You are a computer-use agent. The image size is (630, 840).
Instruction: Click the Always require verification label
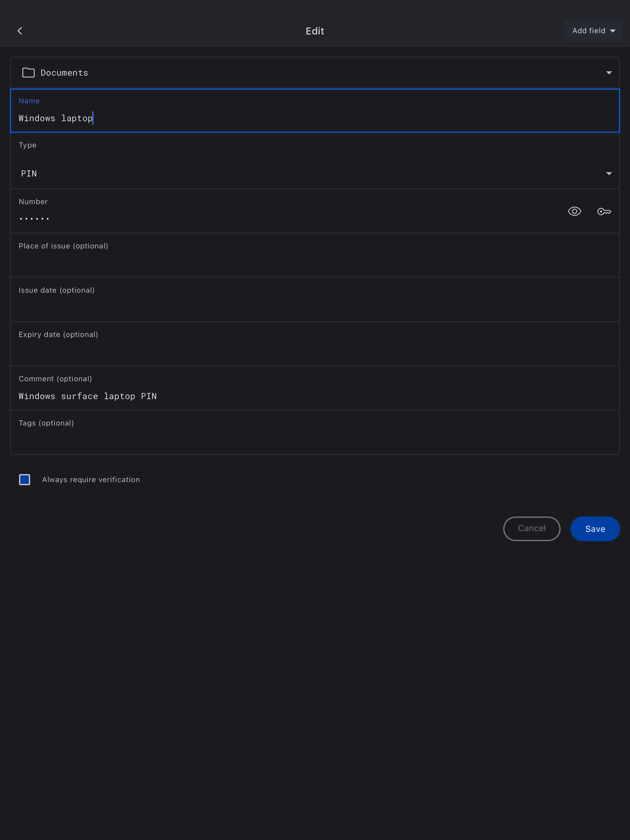click(91, 480)
